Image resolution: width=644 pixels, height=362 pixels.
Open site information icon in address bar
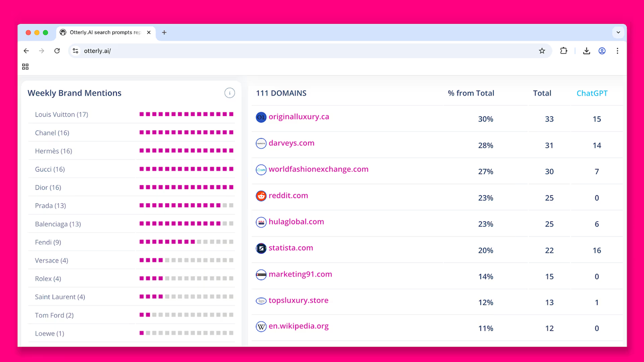(75, 51)
